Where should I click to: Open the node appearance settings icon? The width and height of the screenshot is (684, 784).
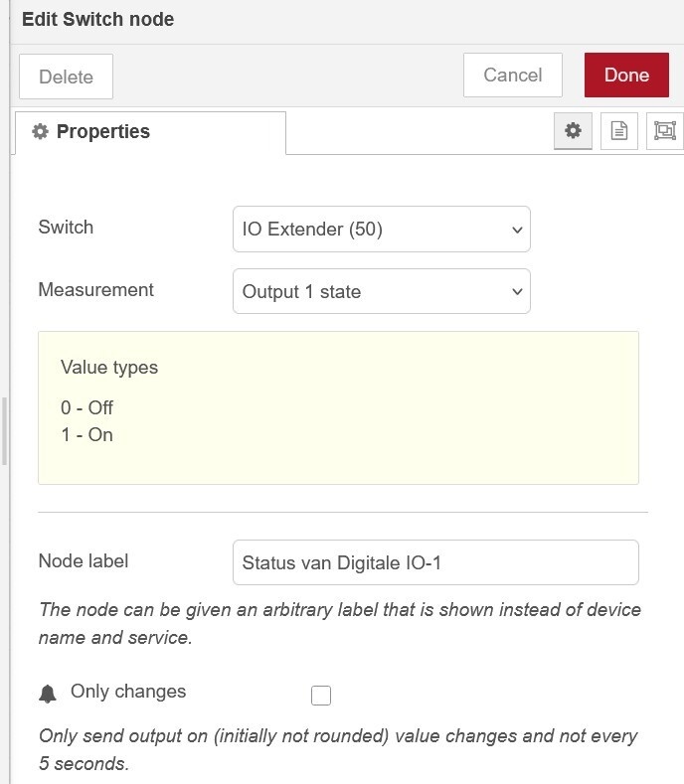pyautogui.click(x=664, y=131)
